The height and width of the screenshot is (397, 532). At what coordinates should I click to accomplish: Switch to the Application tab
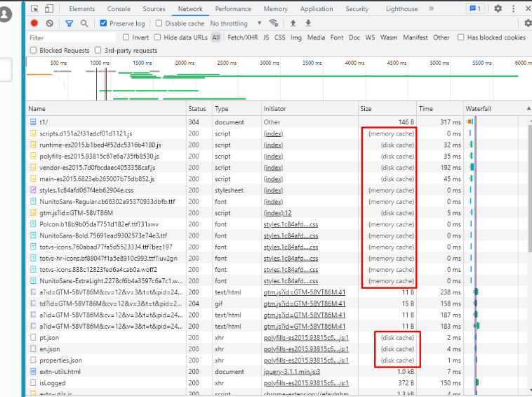[317, 9]
